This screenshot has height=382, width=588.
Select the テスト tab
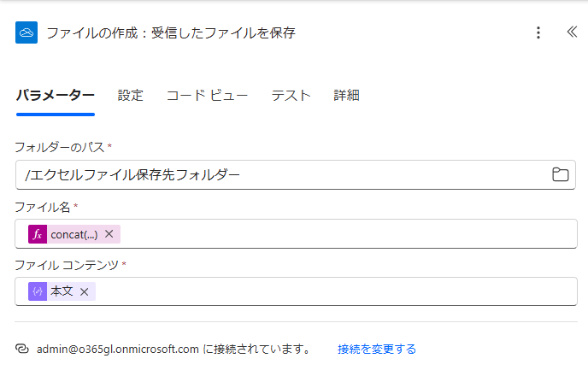coord(291,95)
